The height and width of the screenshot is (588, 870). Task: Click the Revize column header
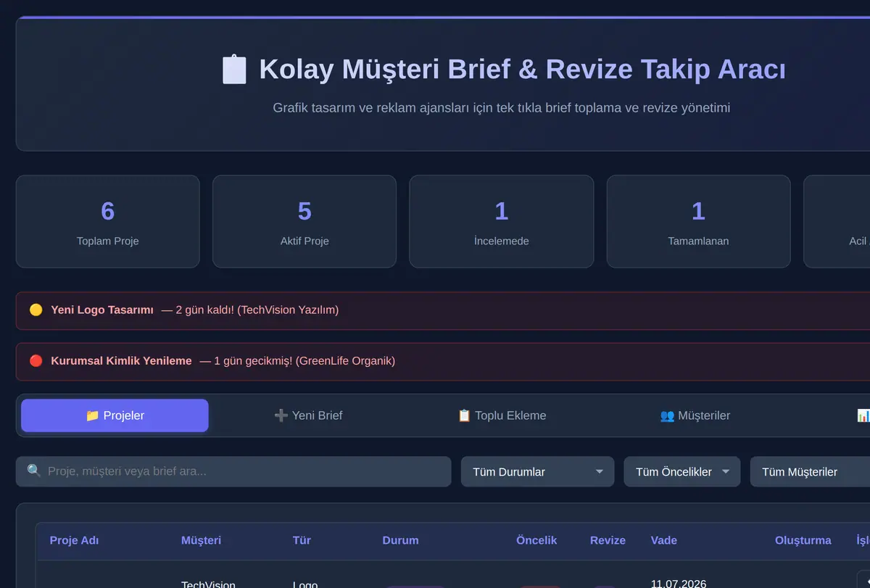pos(608,540)
